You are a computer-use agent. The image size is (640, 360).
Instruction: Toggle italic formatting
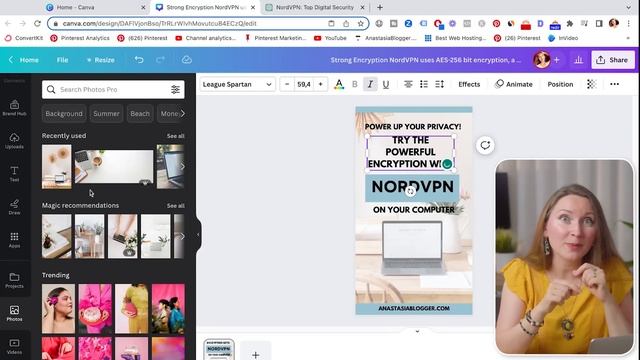(x=370, y=84)
